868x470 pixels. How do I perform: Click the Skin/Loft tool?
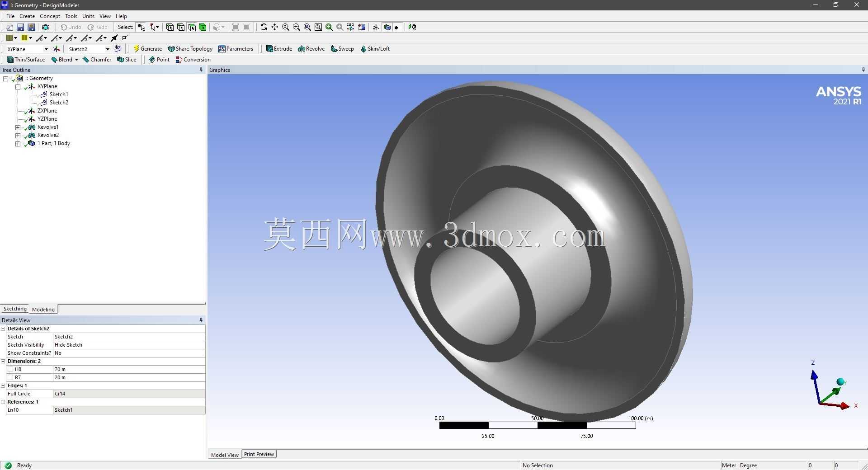point(375,49)
